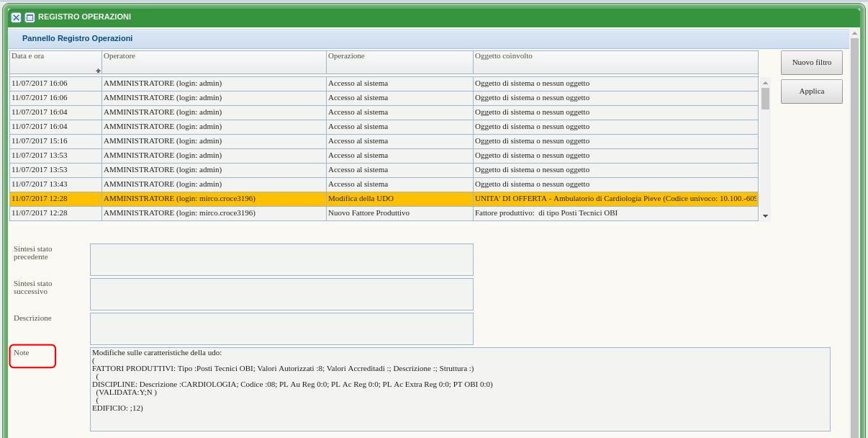Viewport: 868px width, 438px height.
Task: Select the 11/07/2017 15:16 log entry
Action: (55, 141)
